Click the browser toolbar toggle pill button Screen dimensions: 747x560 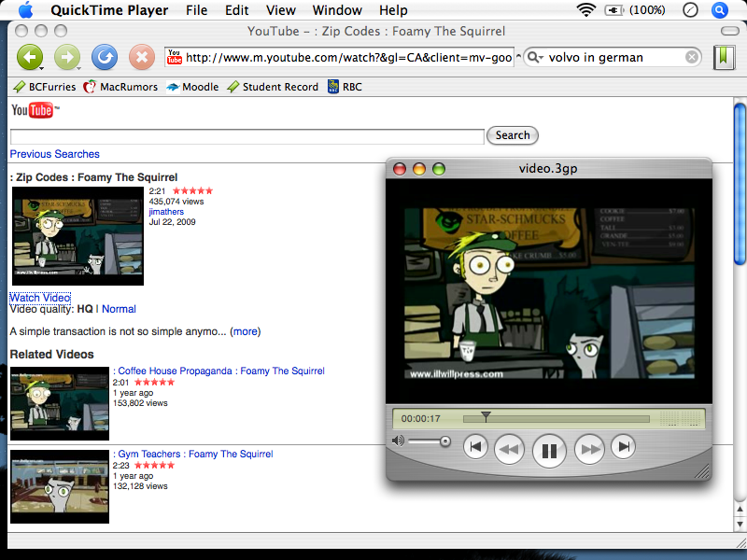click(x=730, y=31)
